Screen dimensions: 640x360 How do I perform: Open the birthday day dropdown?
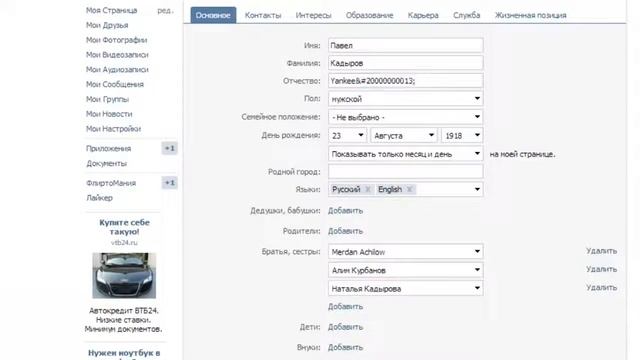(347, 136)
